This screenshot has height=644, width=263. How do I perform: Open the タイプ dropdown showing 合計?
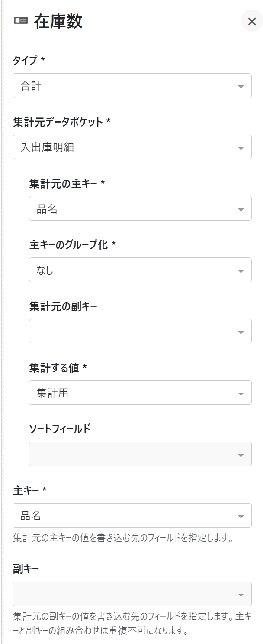pyautogui.click(x=125, y=86)
